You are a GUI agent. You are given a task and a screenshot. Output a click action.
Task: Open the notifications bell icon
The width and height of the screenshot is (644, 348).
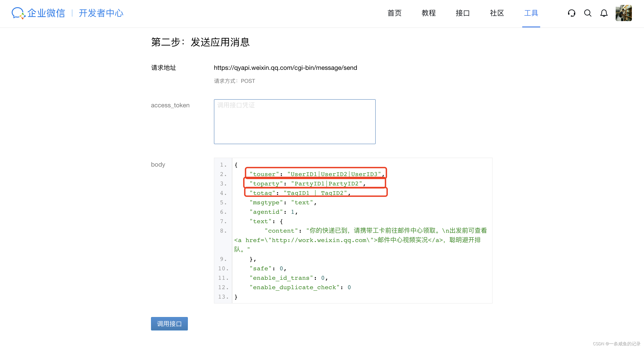coord(604,13)
